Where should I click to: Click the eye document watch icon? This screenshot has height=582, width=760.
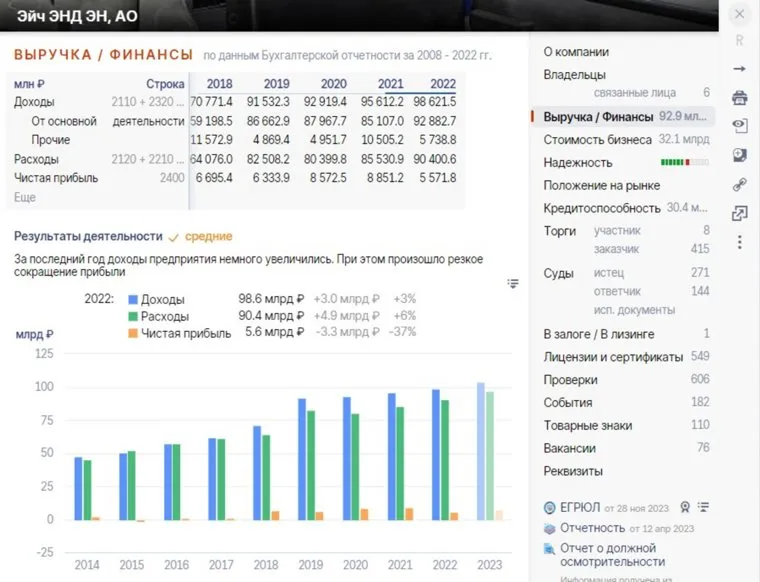point(739,126)
